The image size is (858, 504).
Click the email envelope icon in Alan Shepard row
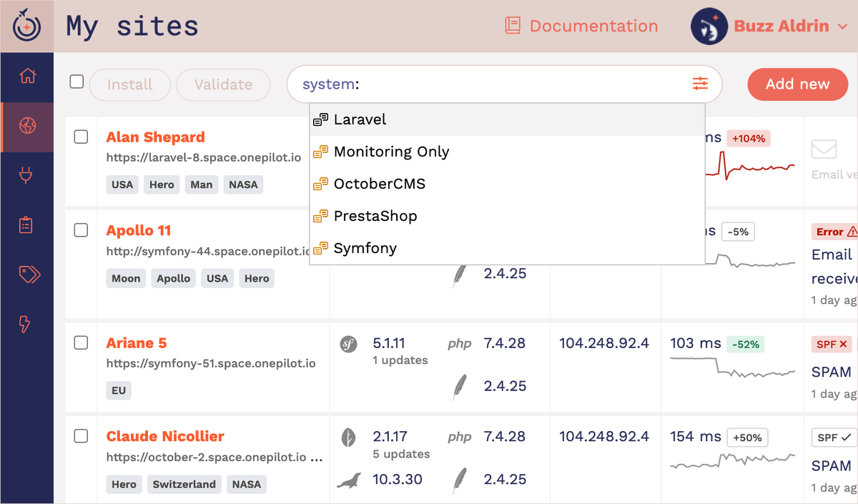[x=824, y=149]
